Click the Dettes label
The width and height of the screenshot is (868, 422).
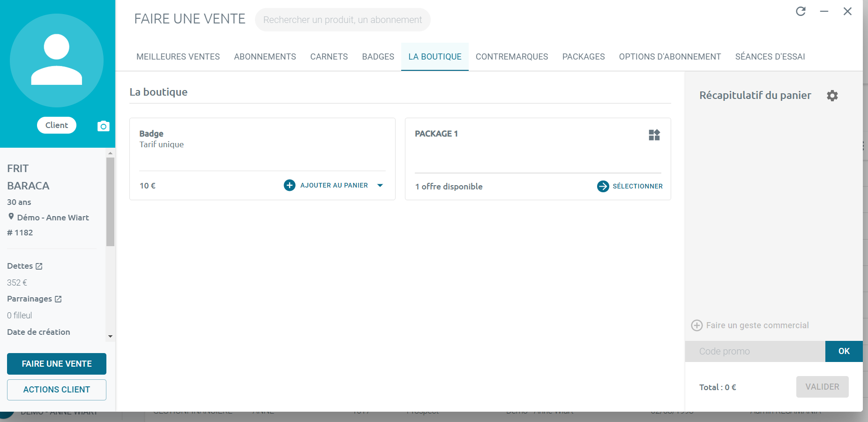coord(20,266)
